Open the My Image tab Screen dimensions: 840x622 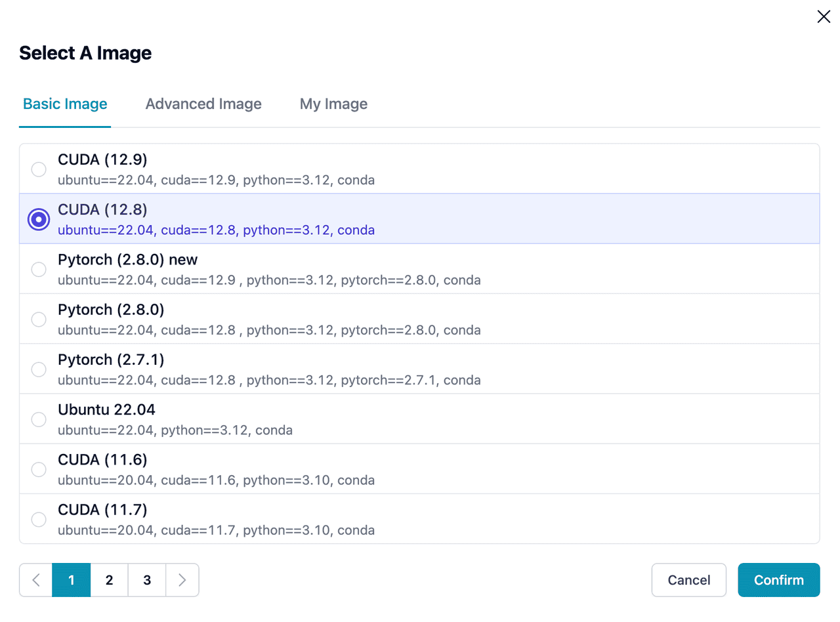333,104
